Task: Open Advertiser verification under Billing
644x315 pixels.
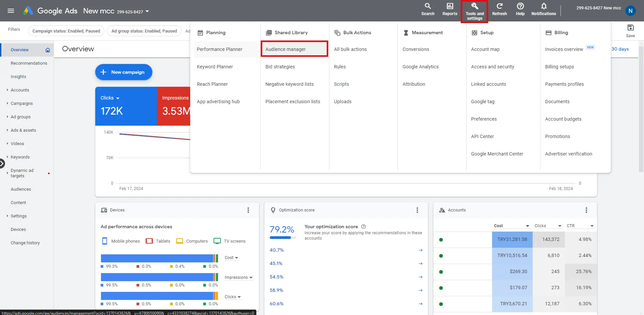Action: click(568, 154)
